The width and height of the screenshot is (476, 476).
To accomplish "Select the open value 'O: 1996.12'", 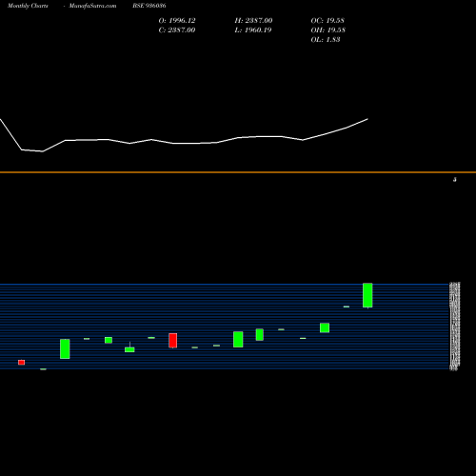I will (177, 21).
